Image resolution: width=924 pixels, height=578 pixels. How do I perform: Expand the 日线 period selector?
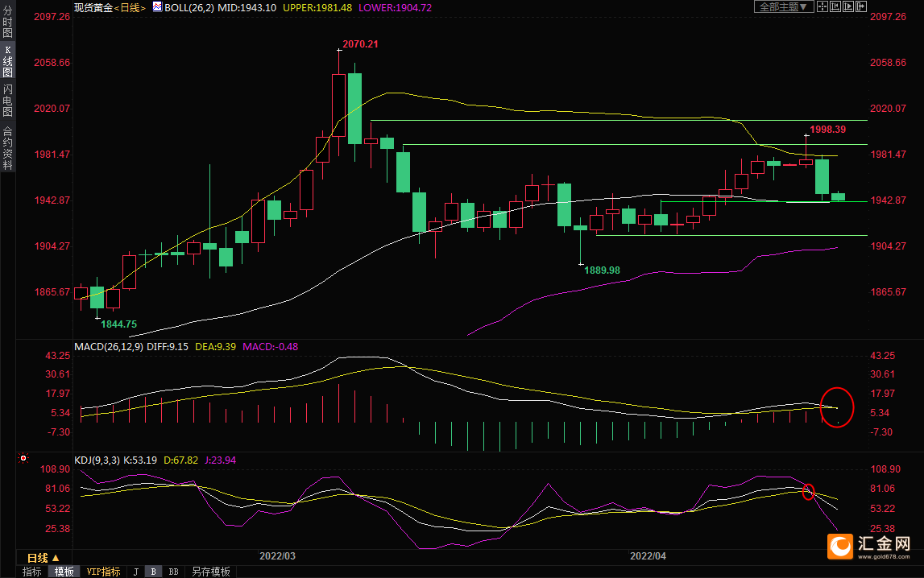click(x=44, y=558)
